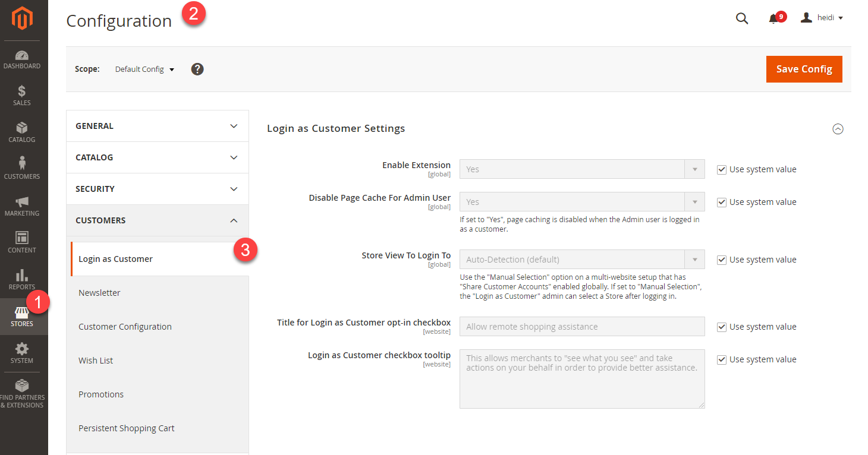Viewport: 868px width, 455px height.
Task: Click the Title for opt-in checkbox text field
Action: [x=581, y=326]
